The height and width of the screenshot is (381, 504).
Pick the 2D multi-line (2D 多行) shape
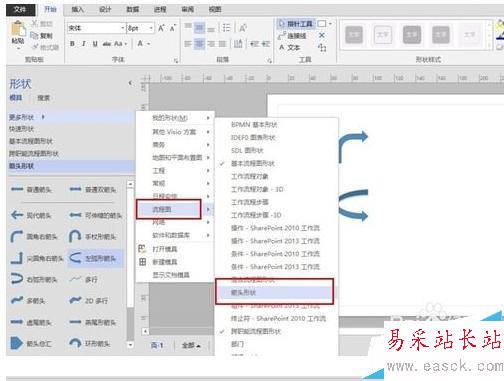pyautogui.click(x=89, y=301)
